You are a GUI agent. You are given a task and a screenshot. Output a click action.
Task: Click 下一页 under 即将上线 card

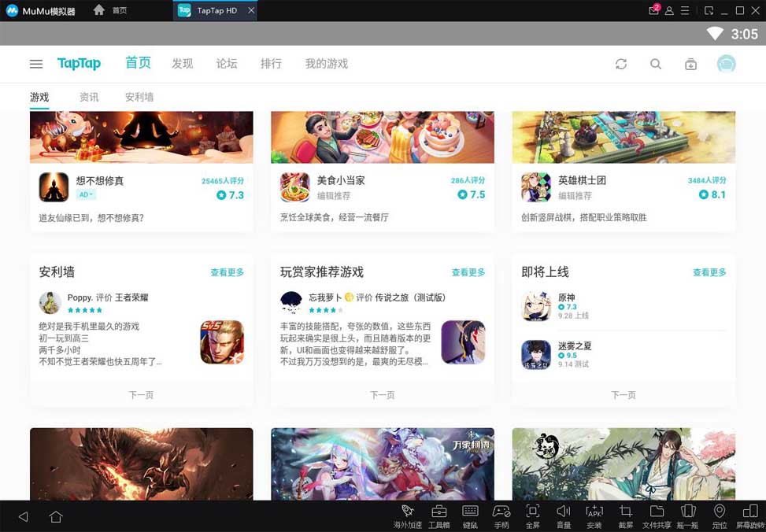624,395
